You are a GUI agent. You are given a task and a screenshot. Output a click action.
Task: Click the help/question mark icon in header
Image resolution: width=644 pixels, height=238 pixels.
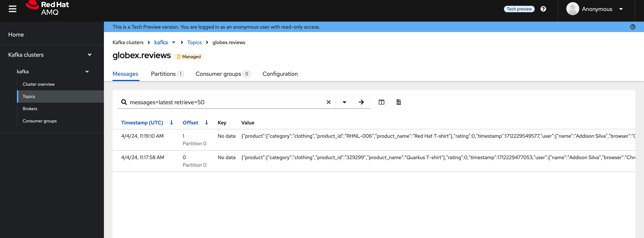(543, 9)
